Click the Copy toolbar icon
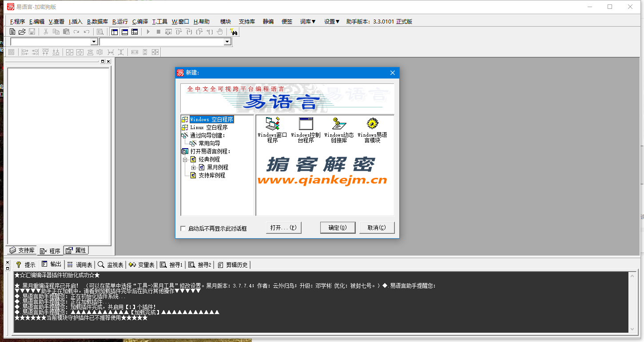 tap(56, 32)
